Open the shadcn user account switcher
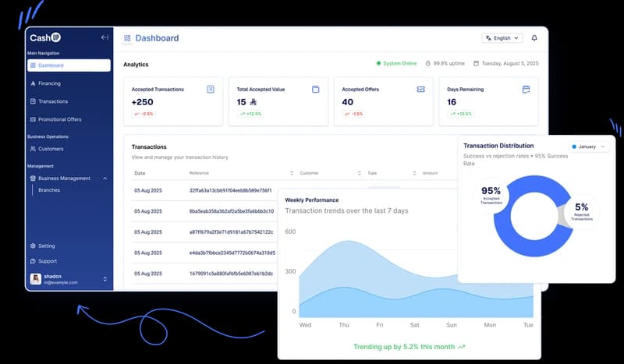This screenshot has height=364, width=624. coord(105,279)
